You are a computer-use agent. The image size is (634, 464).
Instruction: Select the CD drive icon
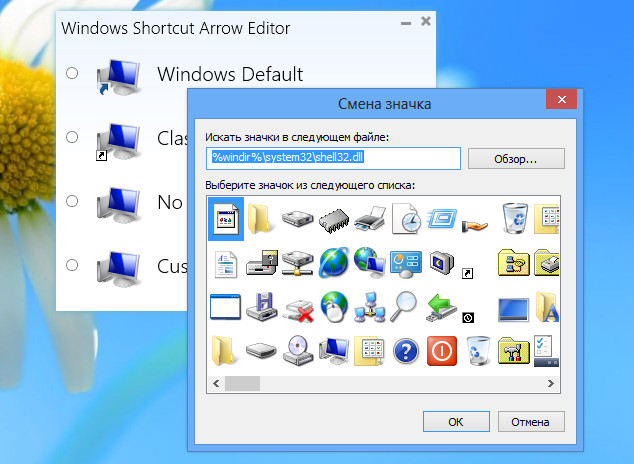298,350
